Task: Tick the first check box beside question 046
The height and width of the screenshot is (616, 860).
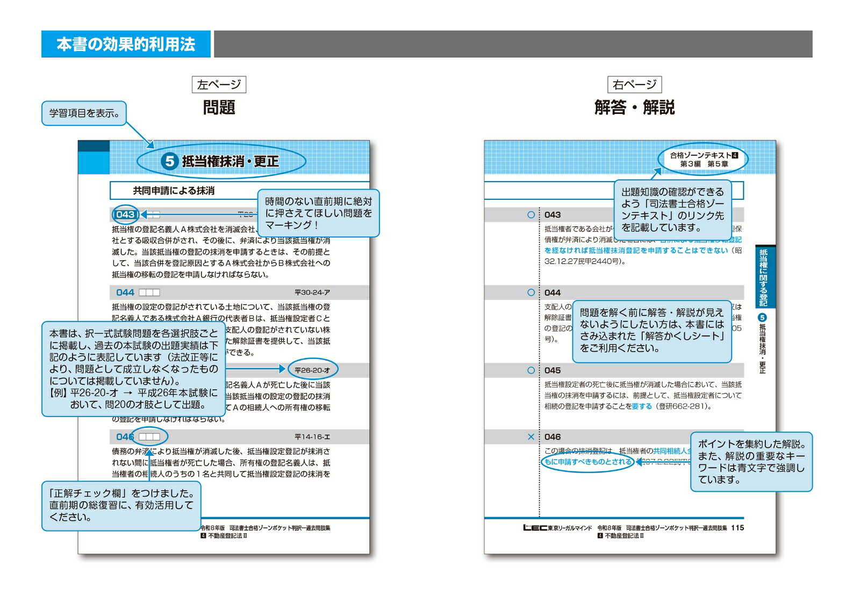Action: tap(142, 437)
